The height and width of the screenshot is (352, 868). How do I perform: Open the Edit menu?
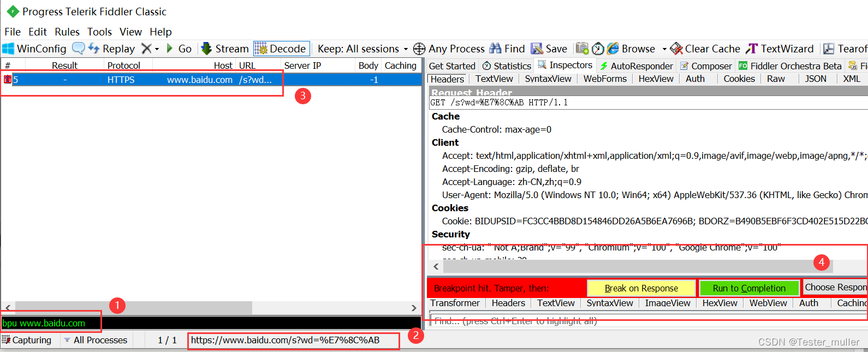click(x=38, y=32)
